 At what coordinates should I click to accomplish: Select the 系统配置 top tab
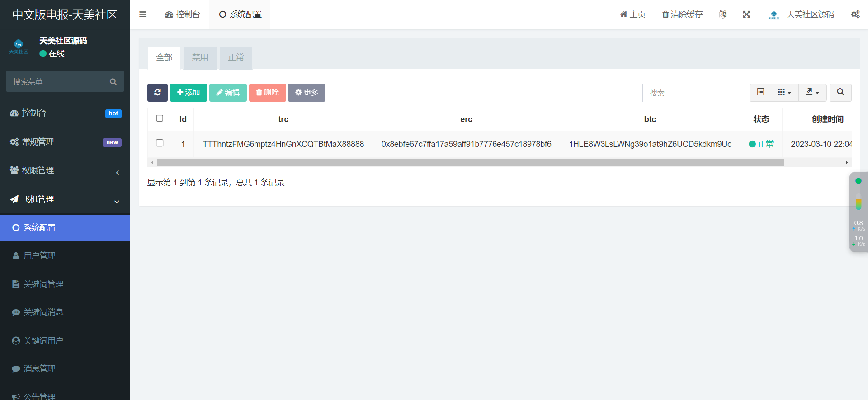tap(240, 14)
